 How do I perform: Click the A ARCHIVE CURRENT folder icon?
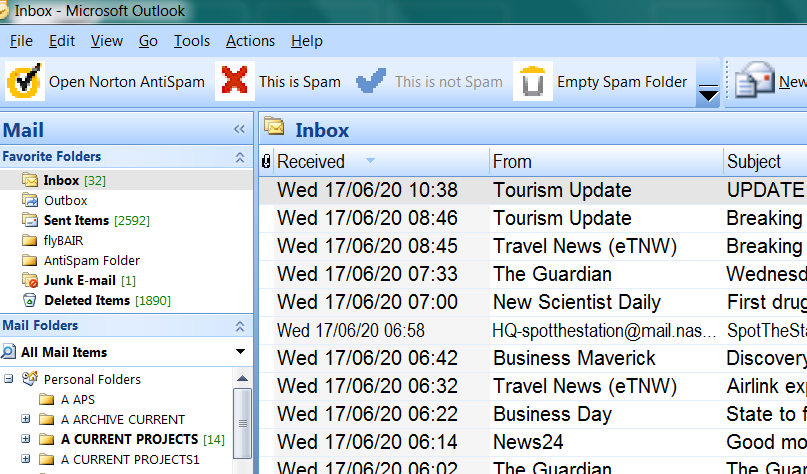(47, 419)
